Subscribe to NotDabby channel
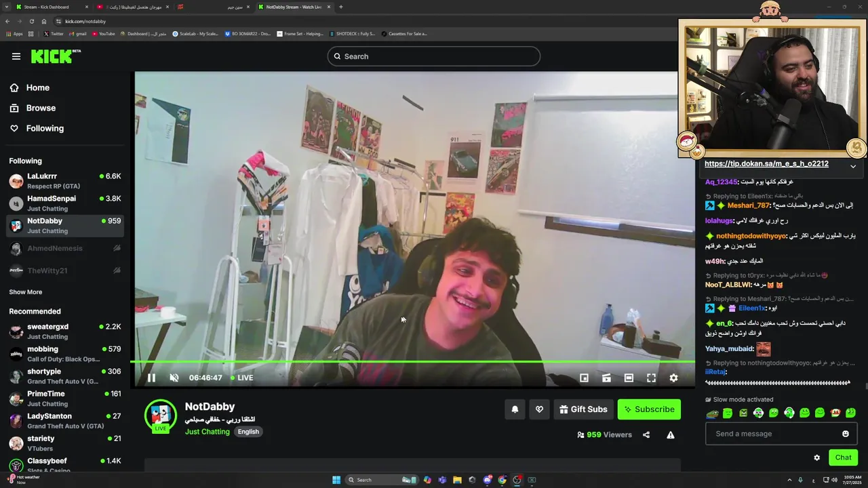 pos(649,409)
